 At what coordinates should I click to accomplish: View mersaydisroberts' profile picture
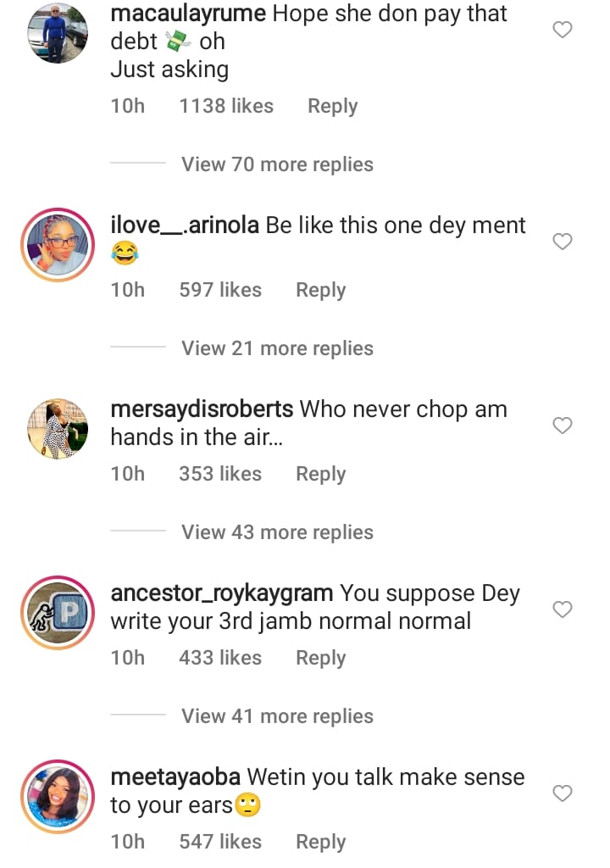tap(58, 428)
